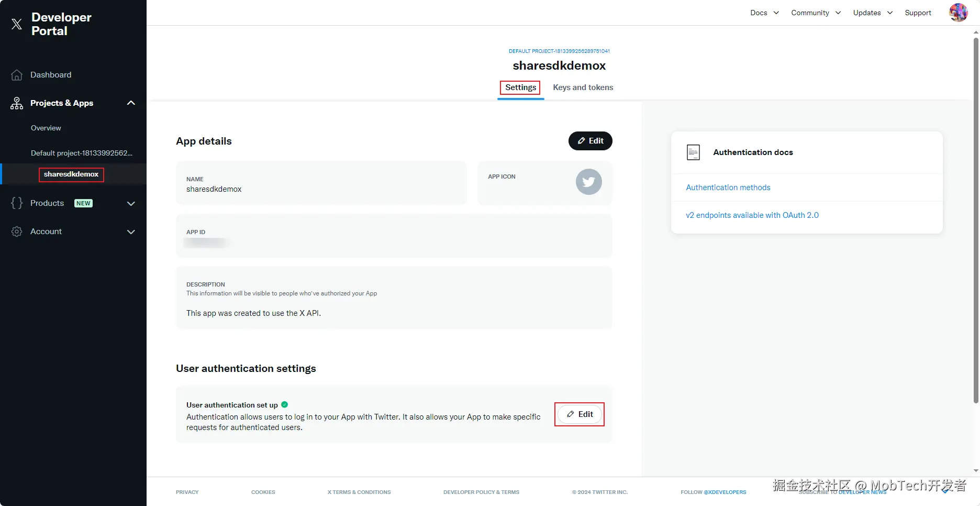Open Authentication methods link
This screenshot has height=506, width=980.
(x=728, y=188)
